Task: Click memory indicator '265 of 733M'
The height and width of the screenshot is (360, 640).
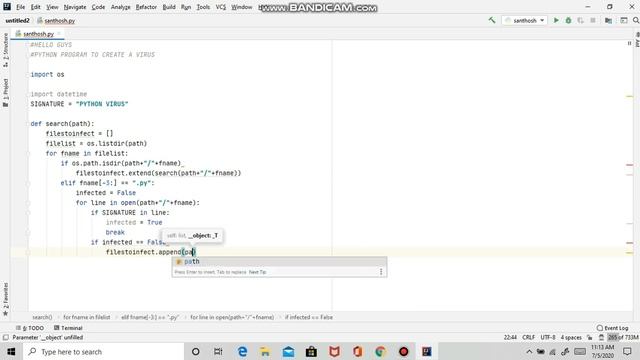Action: tap(623, 337)
